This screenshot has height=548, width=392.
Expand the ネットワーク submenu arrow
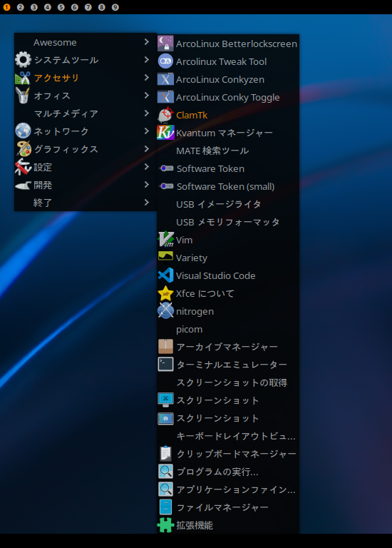tap(147, 131)
